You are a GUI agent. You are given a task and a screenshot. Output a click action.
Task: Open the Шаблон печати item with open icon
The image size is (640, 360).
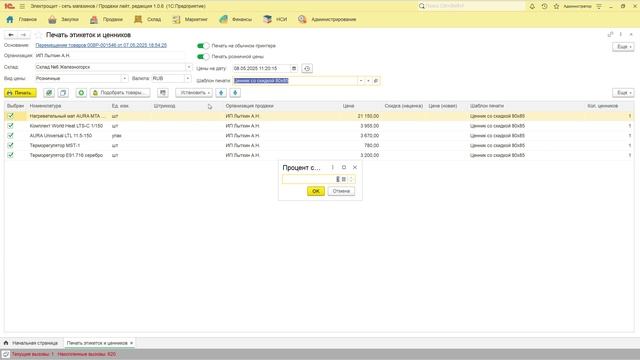pyautogui.click(x=376, y=81)
